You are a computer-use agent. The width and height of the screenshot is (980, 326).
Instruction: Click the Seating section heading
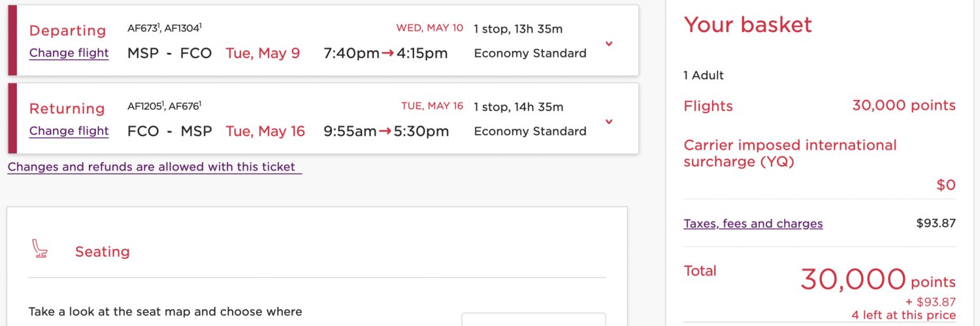(x=102, y=252)
